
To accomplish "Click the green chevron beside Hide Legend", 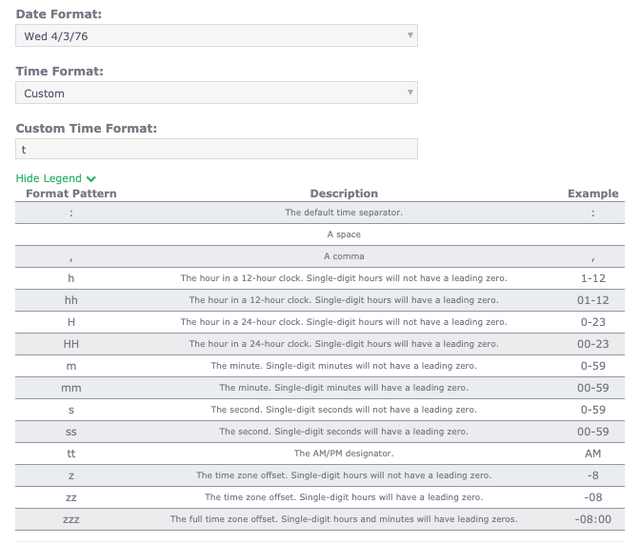I will [x=91, y=179].
